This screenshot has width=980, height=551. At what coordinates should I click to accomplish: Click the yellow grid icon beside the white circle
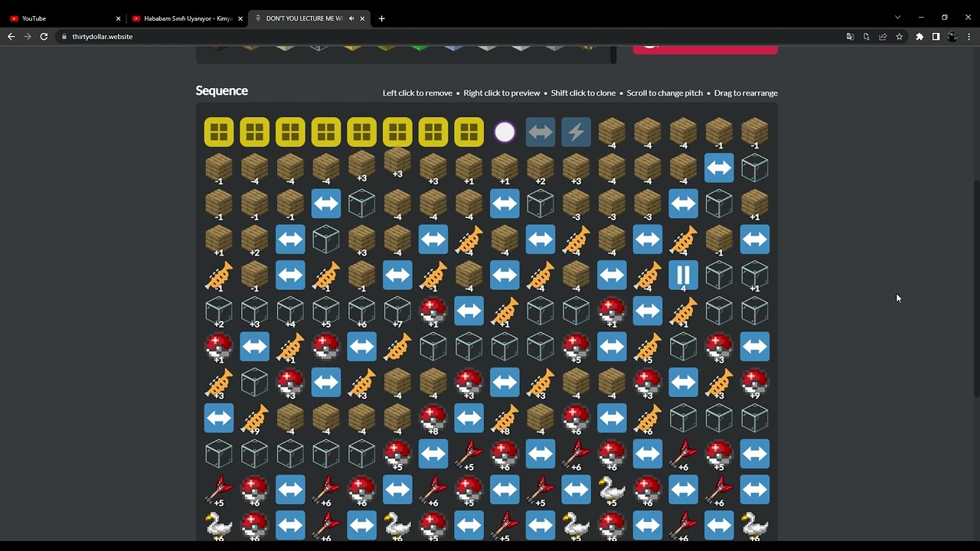(x=469, y=132)
